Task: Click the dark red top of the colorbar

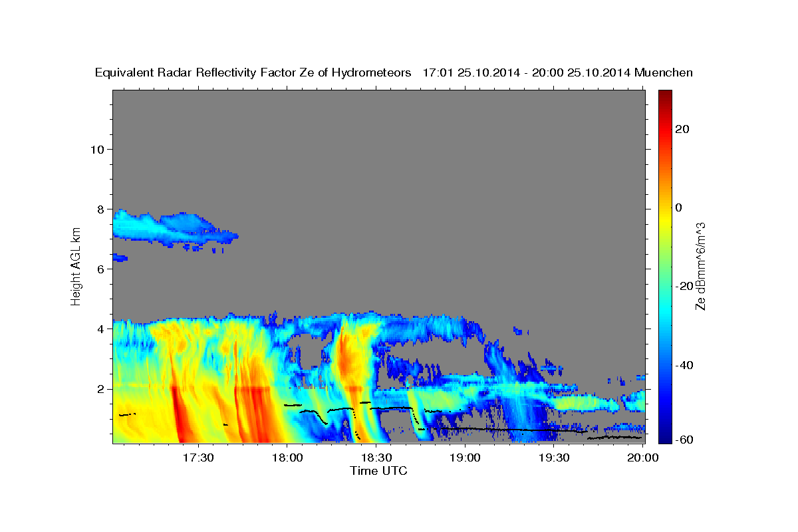Action: point(664,96)
